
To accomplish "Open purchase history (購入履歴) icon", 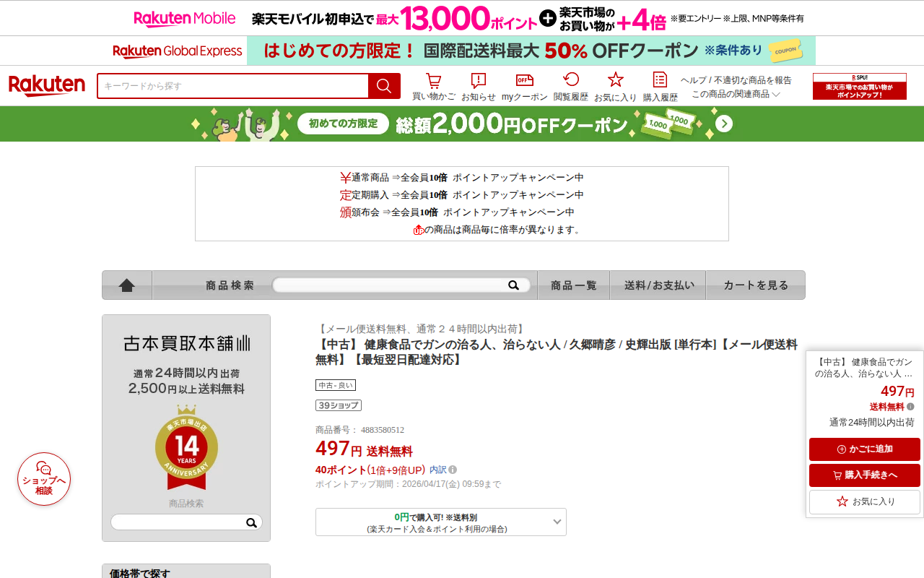I will 660,87.
